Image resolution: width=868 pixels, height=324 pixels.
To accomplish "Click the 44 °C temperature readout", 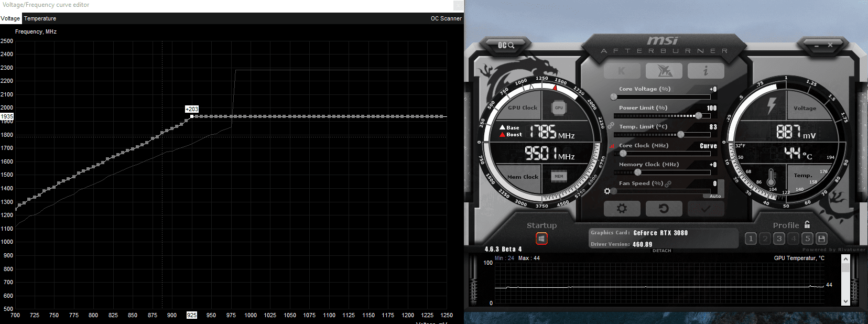I will [798, 153].
